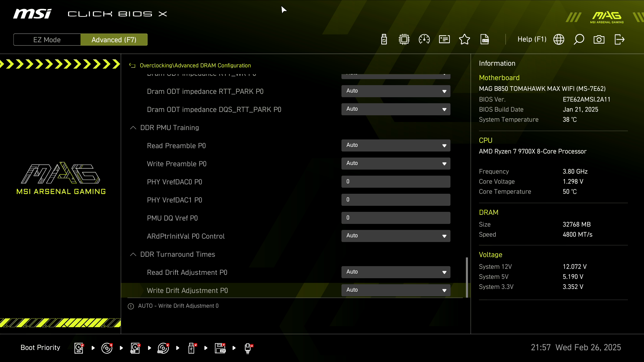
Task: Click the MAG B850 TOMAHAWK MAX WIFI motherboard name
Action: (542, 89)
